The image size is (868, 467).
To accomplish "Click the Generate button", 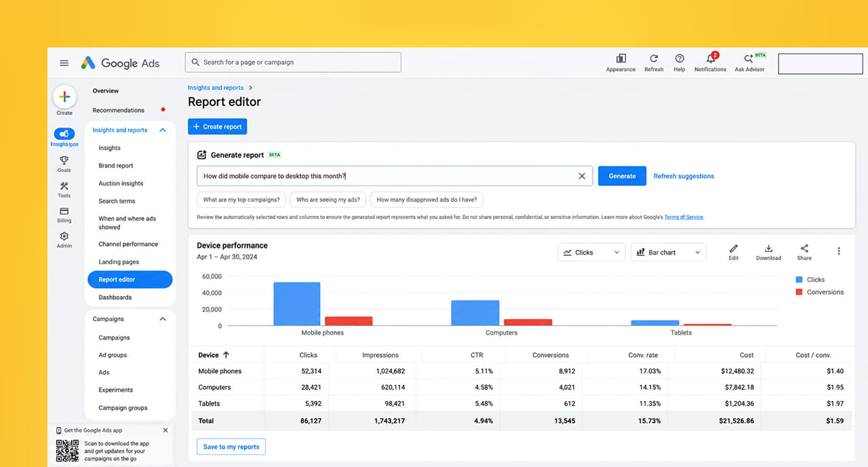I will (x=622, y=176).
